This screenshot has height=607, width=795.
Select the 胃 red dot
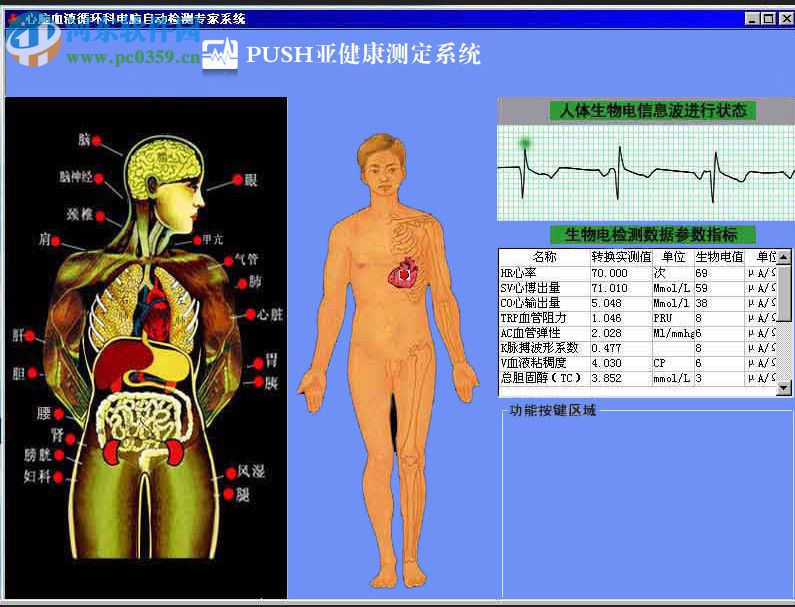[258, 363]
